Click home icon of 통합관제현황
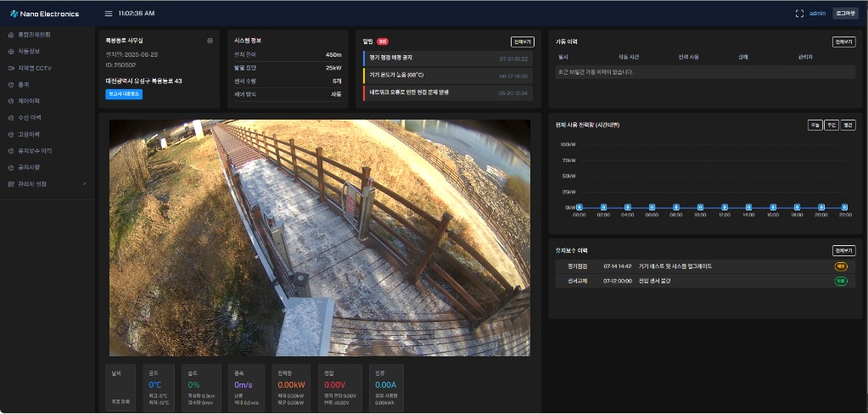Viewport: 868px width, 414px height. (11, 35)
